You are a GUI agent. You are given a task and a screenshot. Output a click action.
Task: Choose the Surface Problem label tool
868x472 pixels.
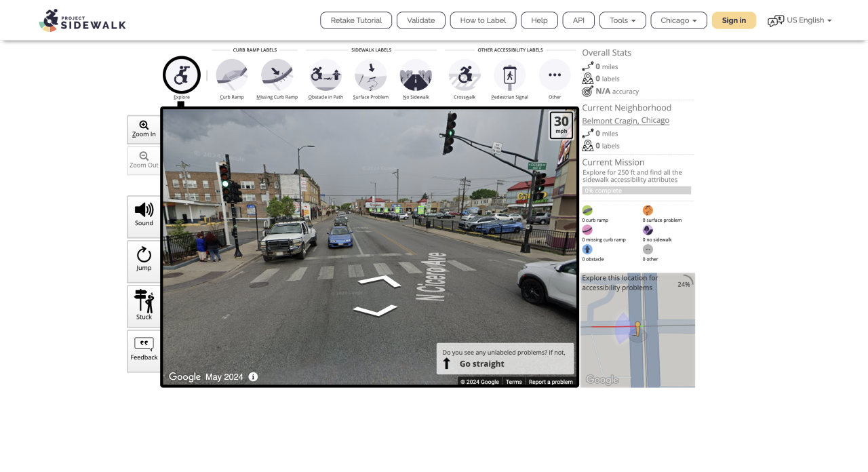[371, 75]
